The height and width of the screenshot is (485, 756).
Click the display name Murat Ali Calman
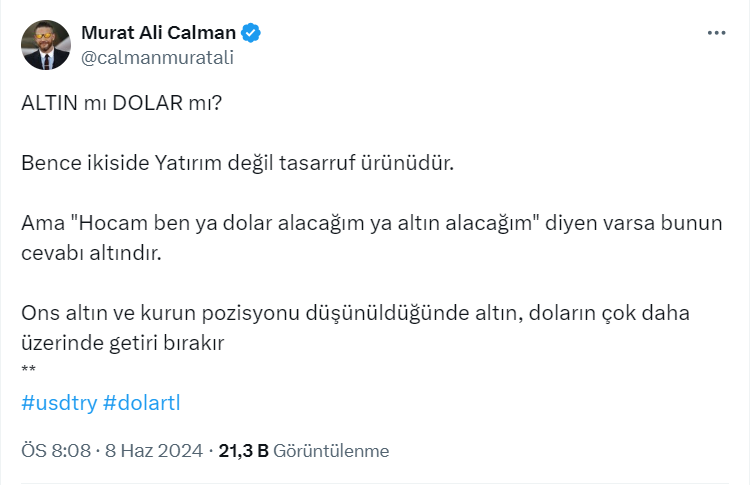point(158,33)
